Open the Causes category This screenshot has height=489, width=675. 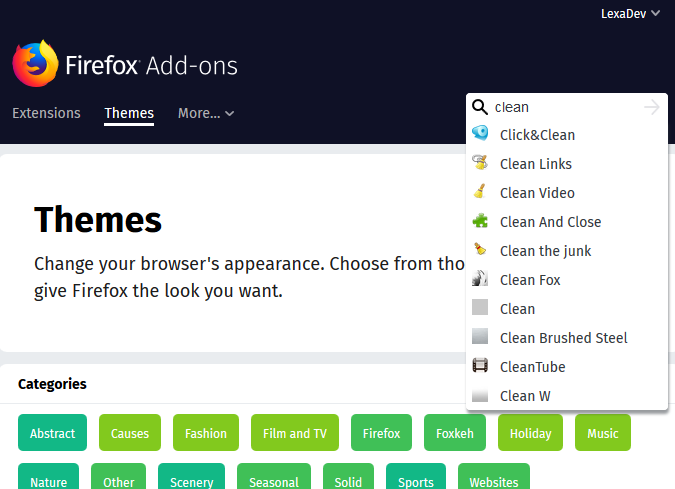(130, 433)
